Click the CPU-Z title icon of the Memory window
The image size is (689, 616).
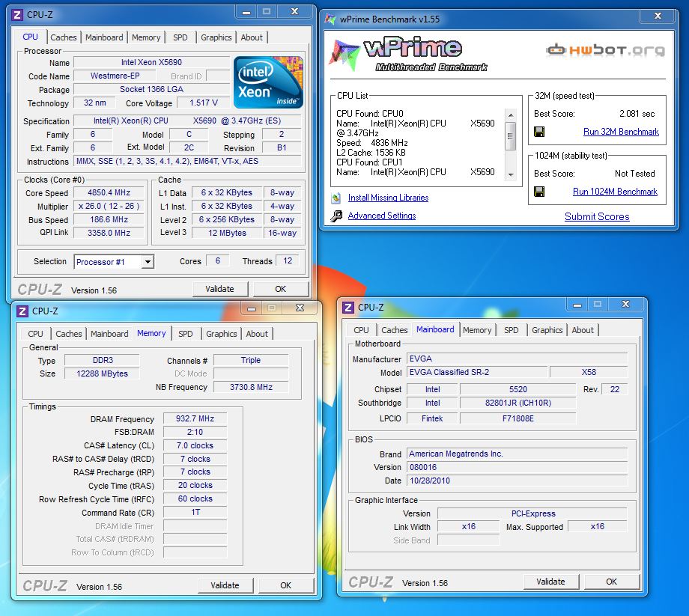coord(22,311)
